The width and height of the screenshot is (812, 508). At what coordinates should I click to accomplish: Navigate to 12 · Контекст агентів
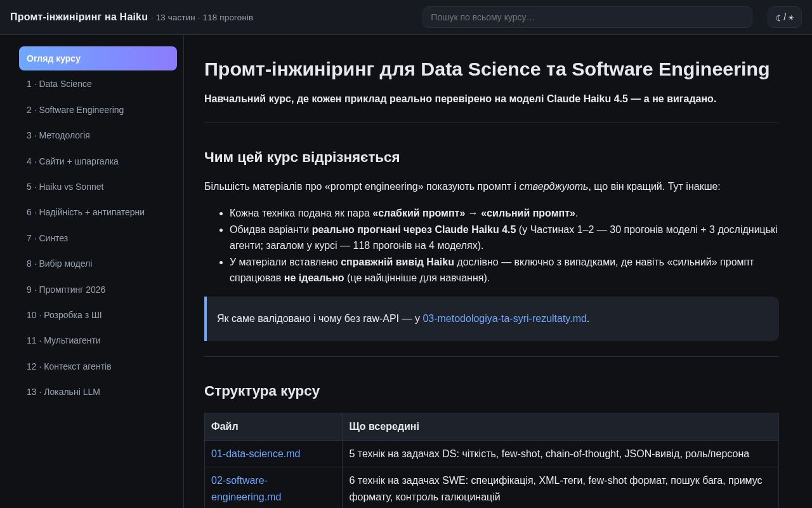(98, 366)
